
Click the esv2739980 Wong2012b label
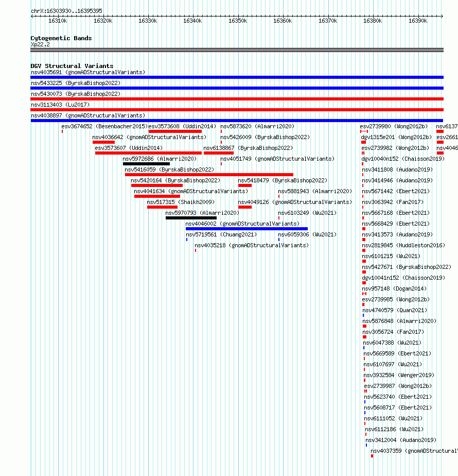[394, 126]
